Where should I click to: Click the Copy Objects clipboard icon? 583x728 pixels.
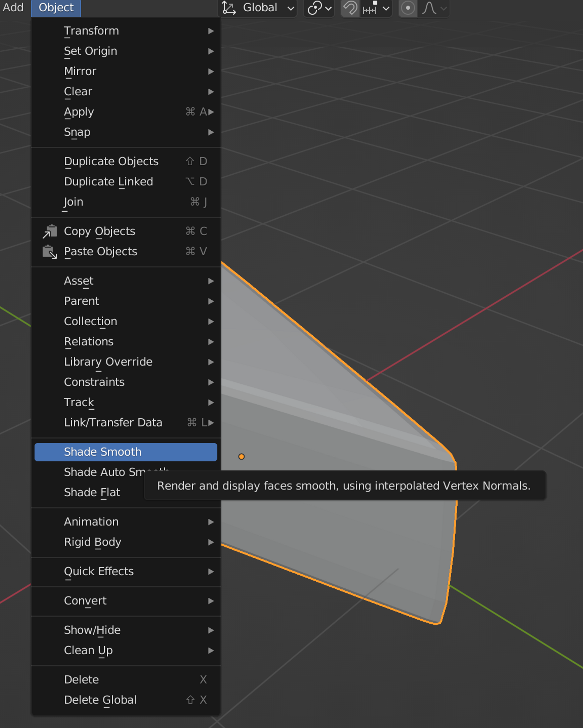[x=50, y=231]
